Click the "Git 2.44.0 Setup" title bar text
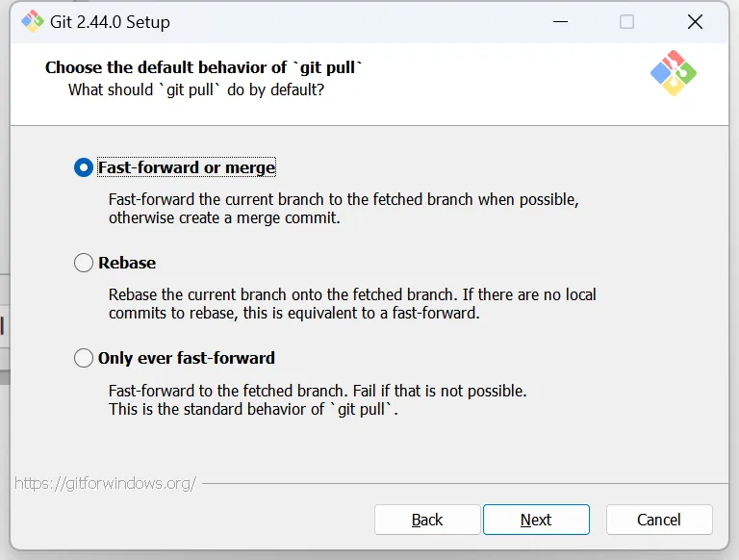This screenshot has width=739, height=560. 110,21
